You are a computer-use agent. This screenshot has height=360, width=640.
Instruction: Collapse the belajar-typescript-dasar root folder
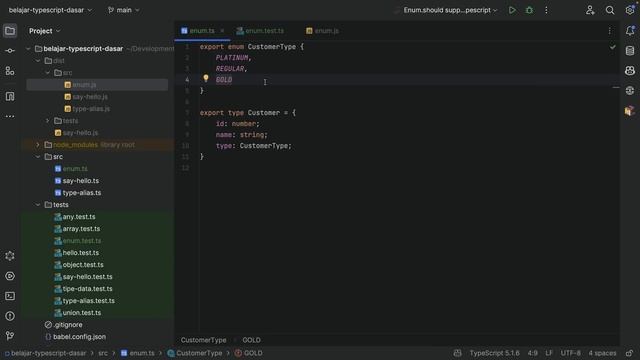coord(28,49)
